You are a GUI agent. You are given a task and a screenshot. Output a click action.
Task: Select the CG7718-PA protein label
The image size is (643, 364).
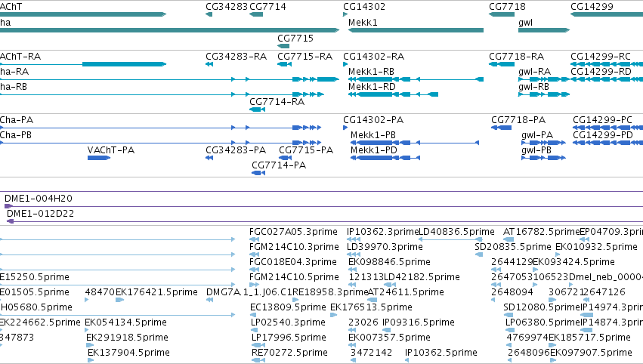click(x=518, y=119)
